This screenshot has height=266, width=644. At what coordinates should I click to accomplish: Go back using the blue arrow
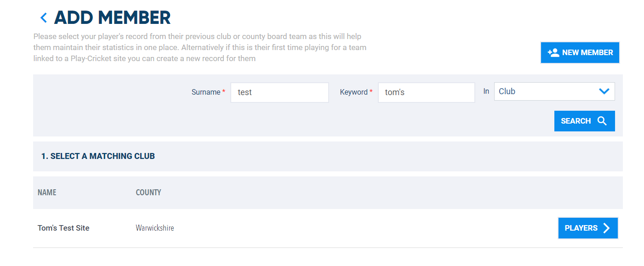pyautogui.click(x=44, y=18)
